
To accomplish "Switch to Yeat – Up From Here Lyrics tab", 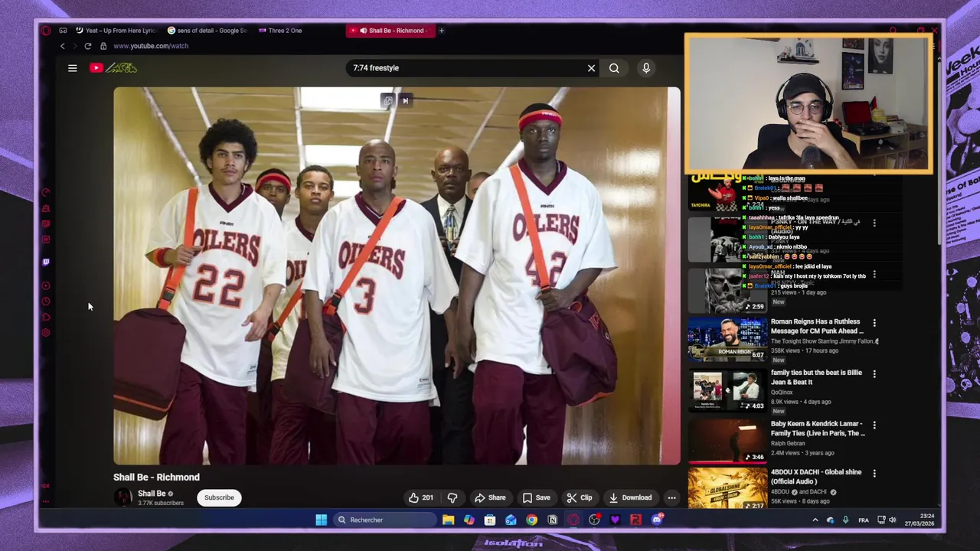I will tap(116, 31).
